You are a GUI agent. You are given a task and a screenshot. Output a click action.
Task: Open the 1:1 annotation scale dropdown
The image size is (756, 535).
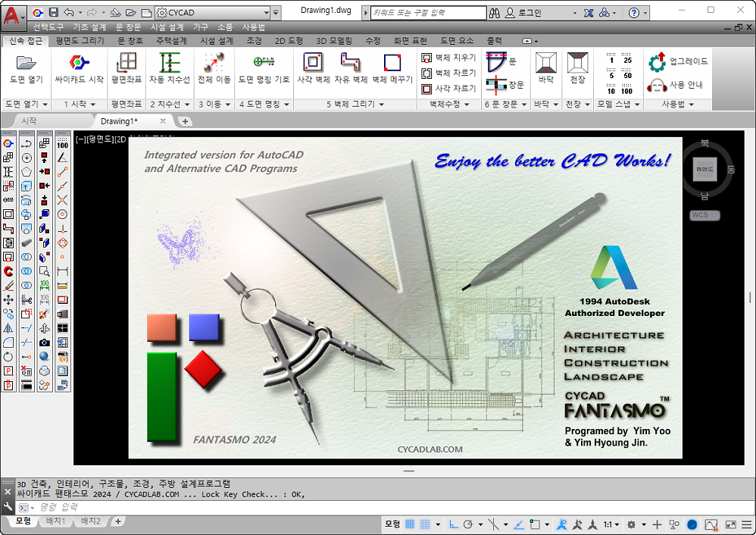point(611,524)
